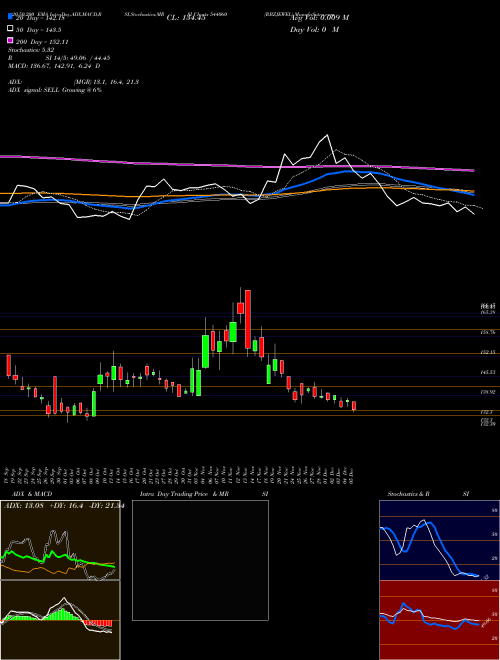Click the '152.15' price axis label

click(487, 352)
